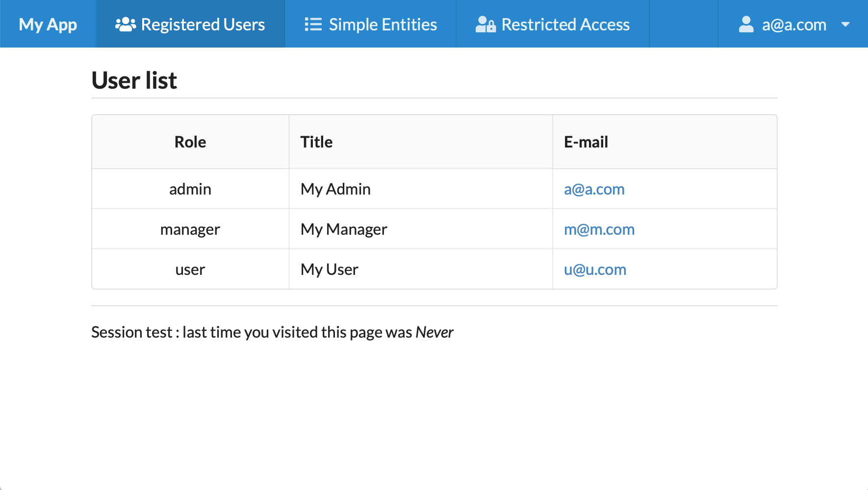This screenshot has height=490, width=868.
Task: Select the My Admin title cell
Action: tap(335, 189)
